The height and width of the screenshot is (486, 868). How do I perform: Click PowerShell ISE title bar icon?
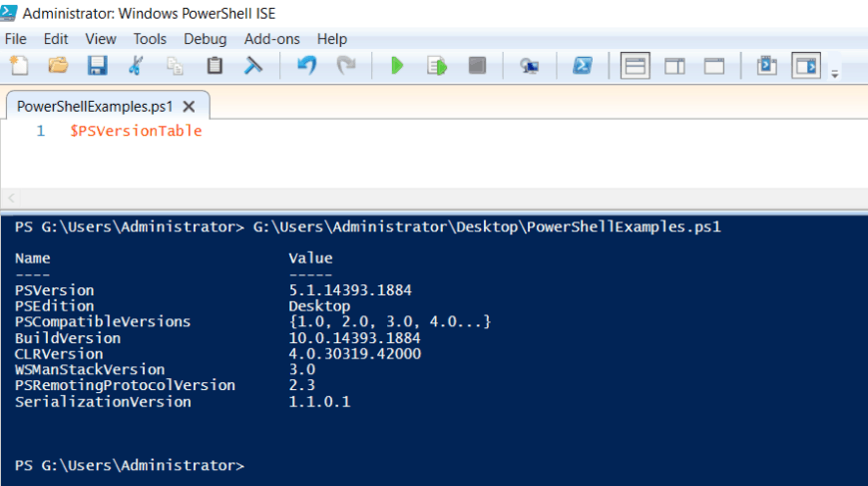9,12
